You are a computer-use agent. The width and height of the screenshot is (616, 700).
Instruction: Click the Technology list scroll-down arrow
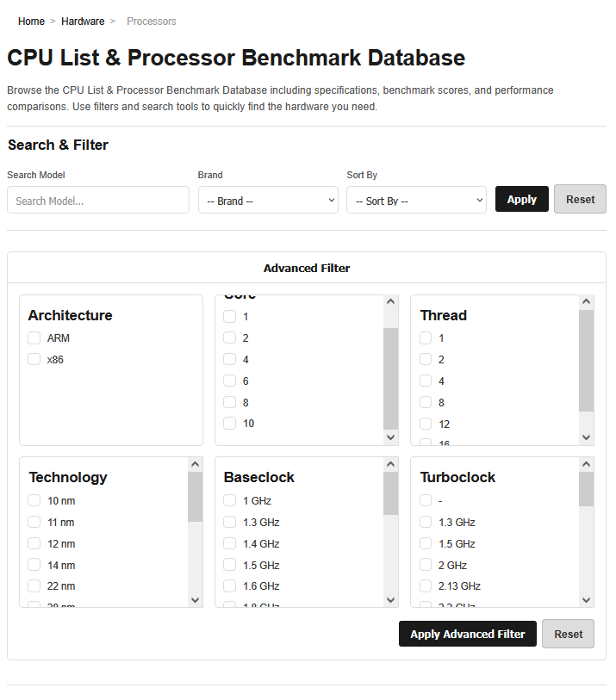click(195, 600)
